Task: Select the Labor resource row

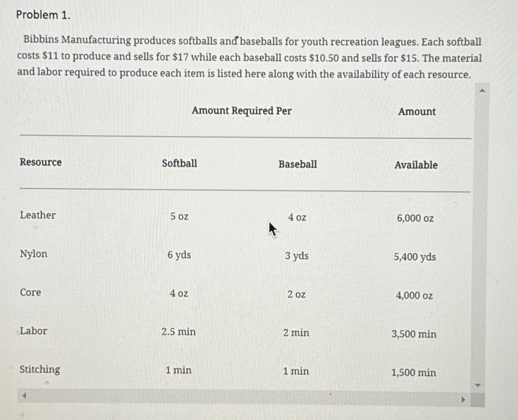Action: point(33,331)
